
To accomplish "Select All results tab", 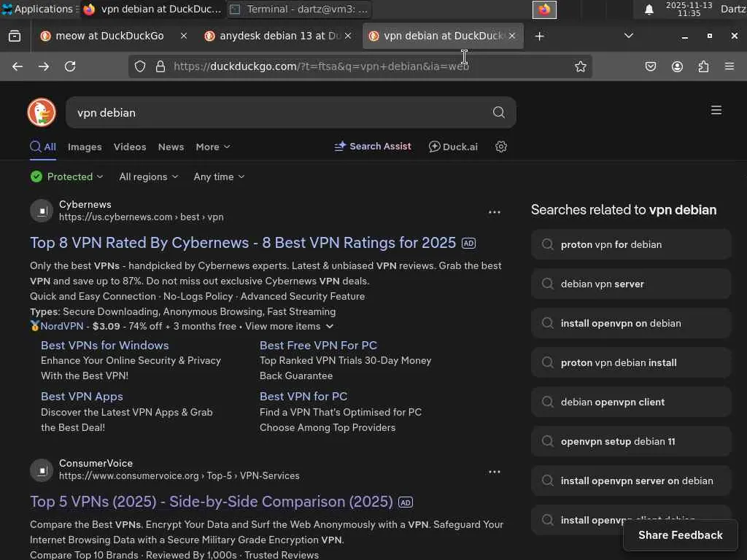I will point(43,147).
